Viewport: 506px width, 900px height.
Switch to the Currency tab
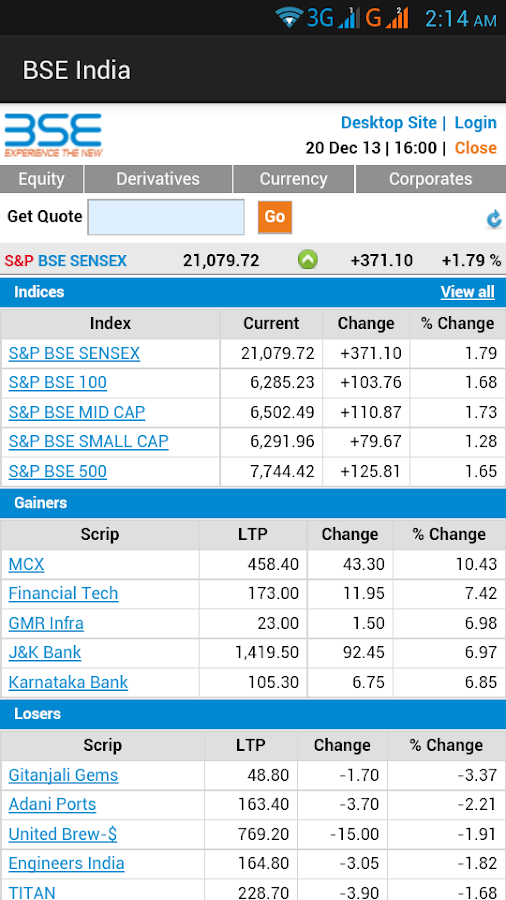coord(294,179)
